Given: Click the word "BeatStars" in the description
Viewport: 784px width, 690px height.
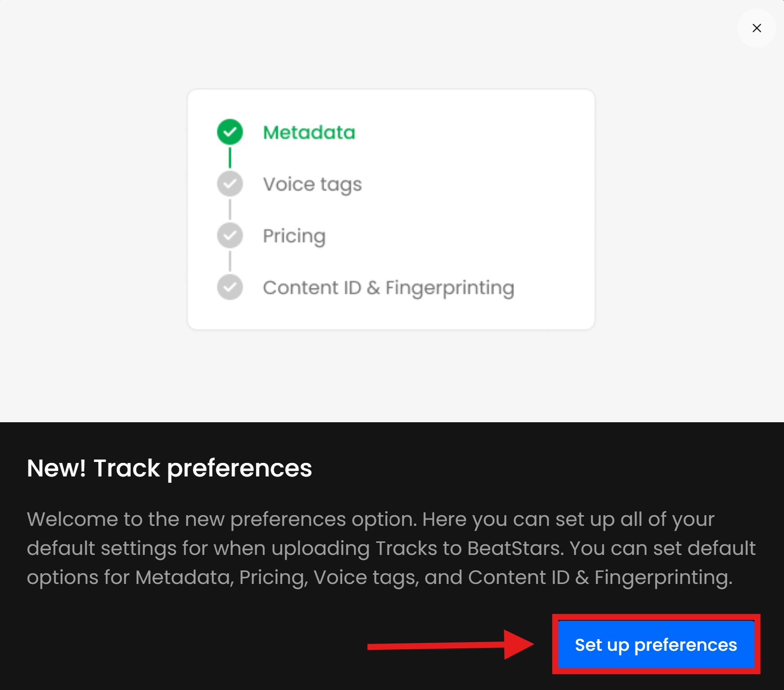Looking at the screenshot, I should [513, 548].
